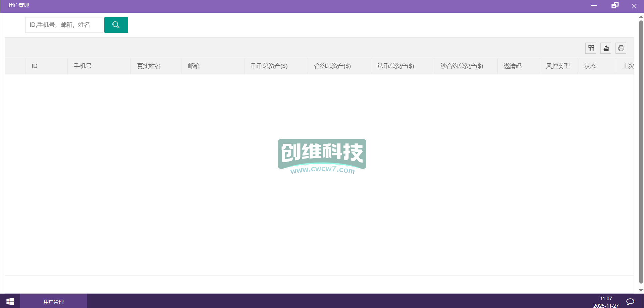This screenshot has width=644, height=308.
Task: Focus the ID, phone, email, name search field
Action: tap(64, 25)
